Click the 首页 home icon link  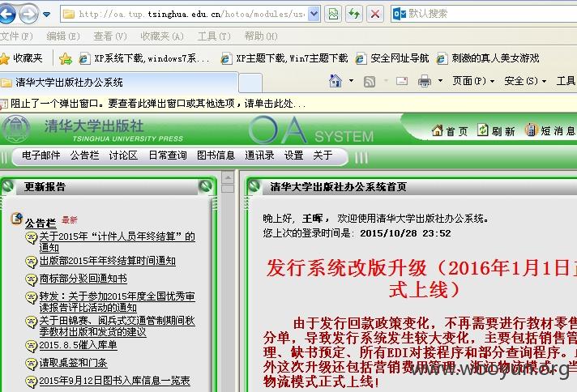pyautogui.click(x=450, y=130)
